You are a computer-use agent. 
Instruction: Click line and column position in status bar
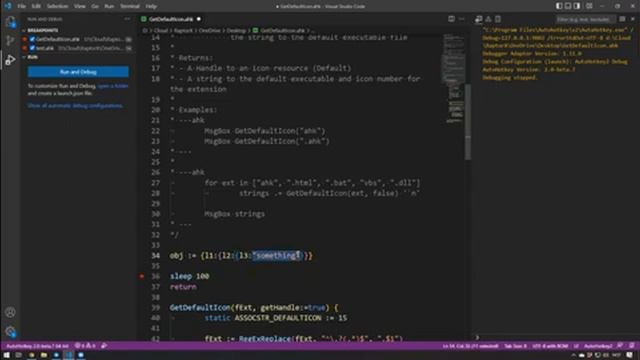pos(470,346)
